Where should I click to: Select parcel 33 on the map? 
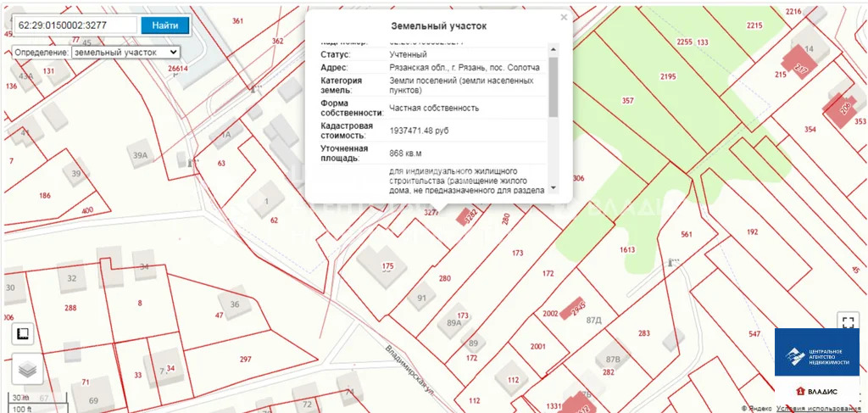pyautogui.click(x=138, y=375)
